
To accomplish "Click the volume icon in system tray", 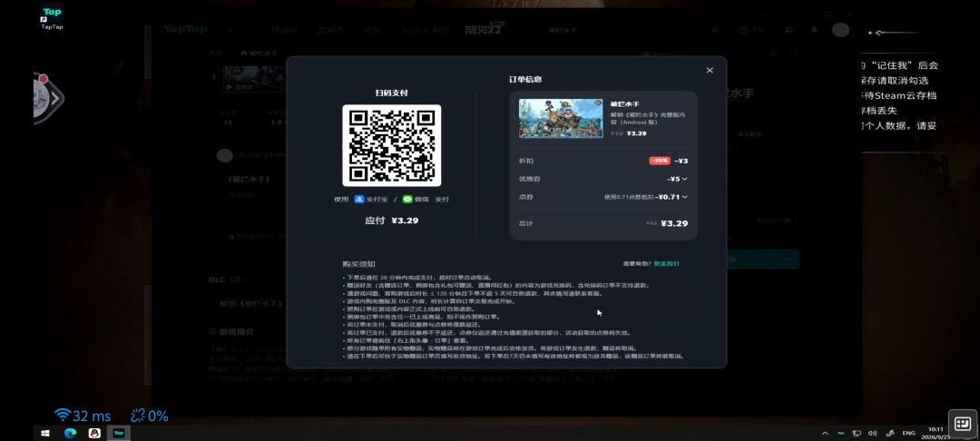I will point(873,433).
